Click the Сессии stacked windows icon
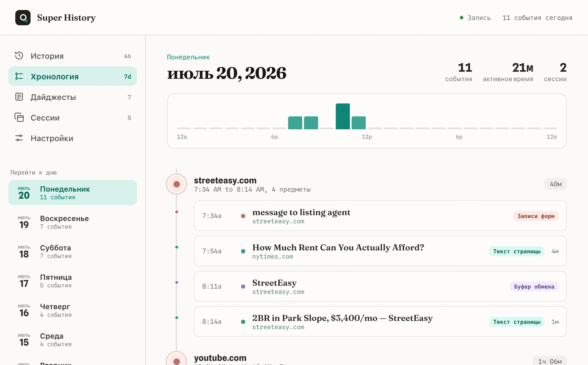The width and height of the screenshot is (588, 365). pyautogui.click(x=19, y=117)
